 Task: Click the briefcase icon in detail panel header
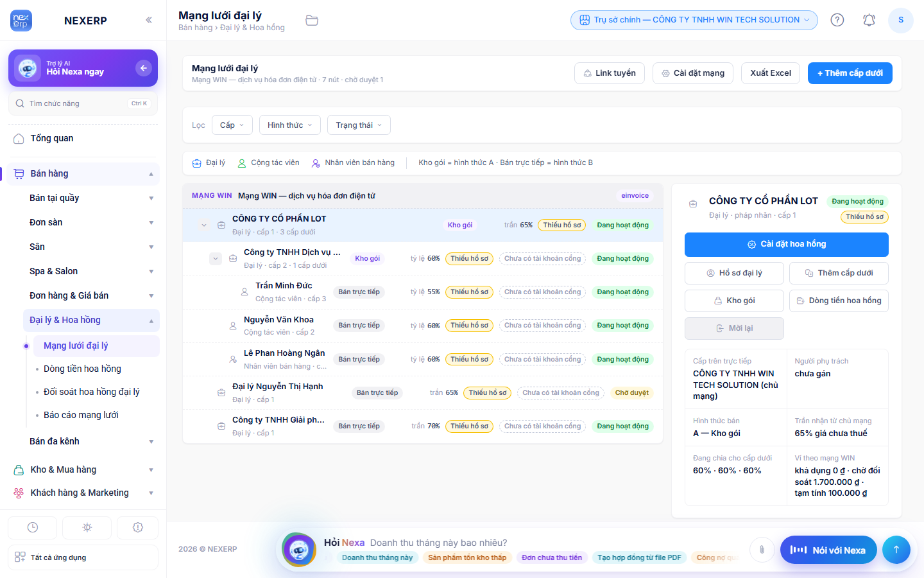(x=693, y=204)
